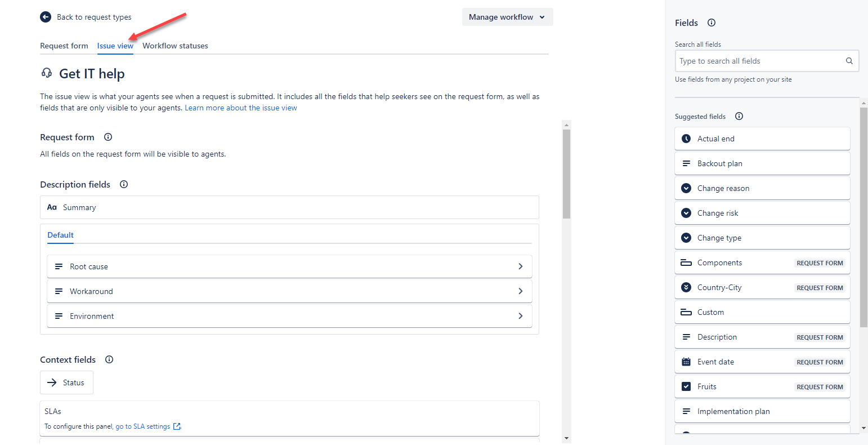Switch to the Request form tab

pyautogui.click(x=64, y=46)
